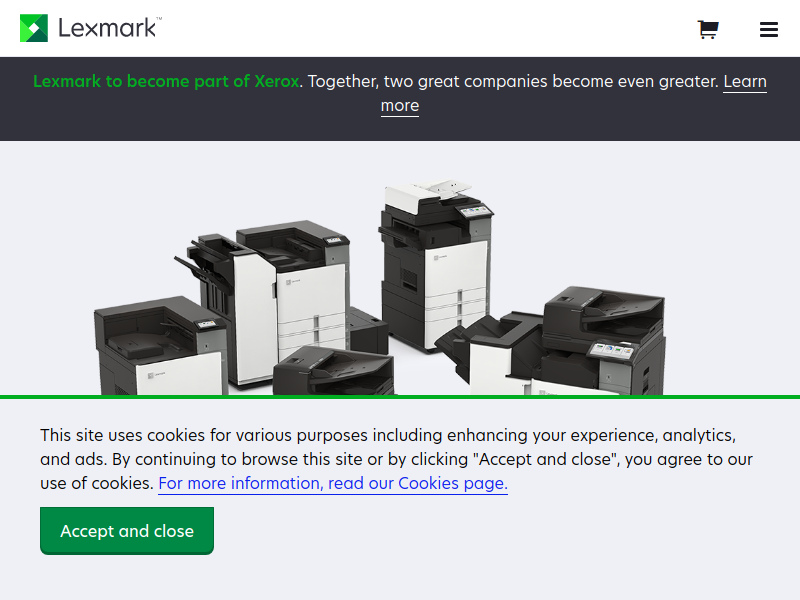This screenshot has width=800, height=600.
Task: Click the word more on the banner's second line
Action: click(x=400, y=106)
